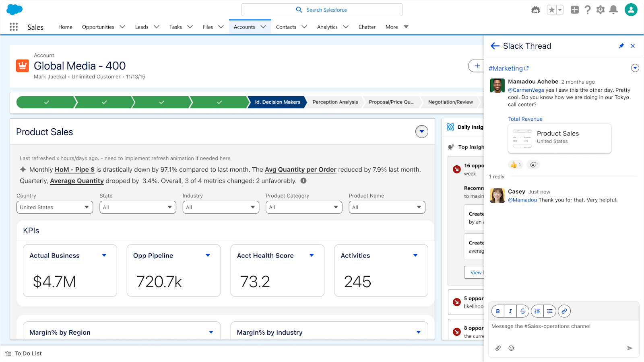The width and height of the screenshot is (644, 362).
Task: Toggle strikethrough formatting in composer
Action: [523, 311]
